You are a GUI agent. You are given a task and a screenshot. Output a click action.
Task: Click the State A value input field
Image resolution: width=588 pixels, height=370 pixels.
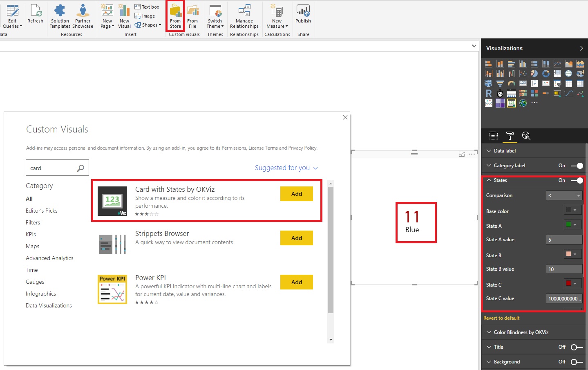pos(564,240)
